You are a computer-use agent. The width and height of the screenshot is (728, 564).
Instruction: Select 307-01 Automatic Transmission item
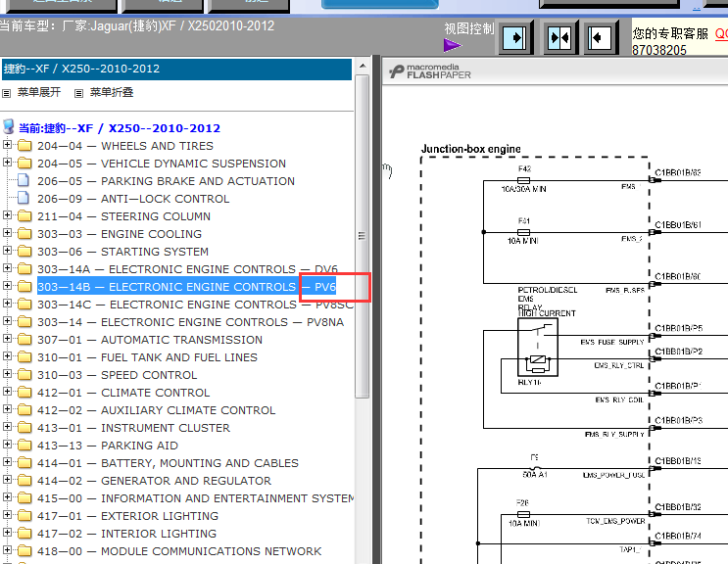tap(150, 340)
